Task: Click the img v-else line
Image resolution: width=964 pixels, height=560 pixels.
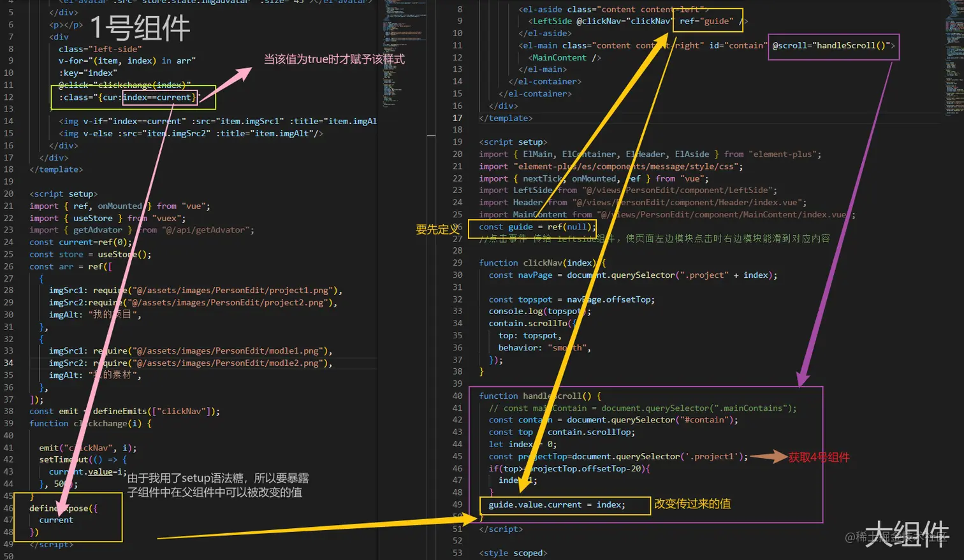Action: click(191, 133)
